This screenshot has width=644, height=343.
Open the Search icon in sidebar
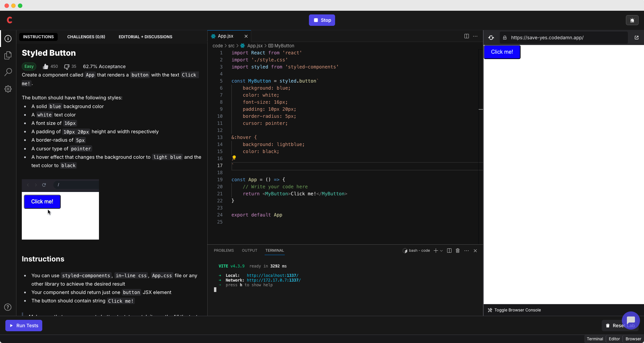[x=8, y=72]
